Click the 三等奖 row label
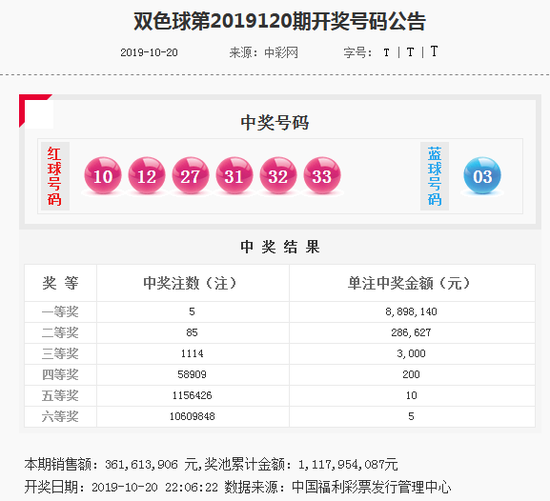Image resolution: width=550 pixels, height=501 pixels. point(60,354)
